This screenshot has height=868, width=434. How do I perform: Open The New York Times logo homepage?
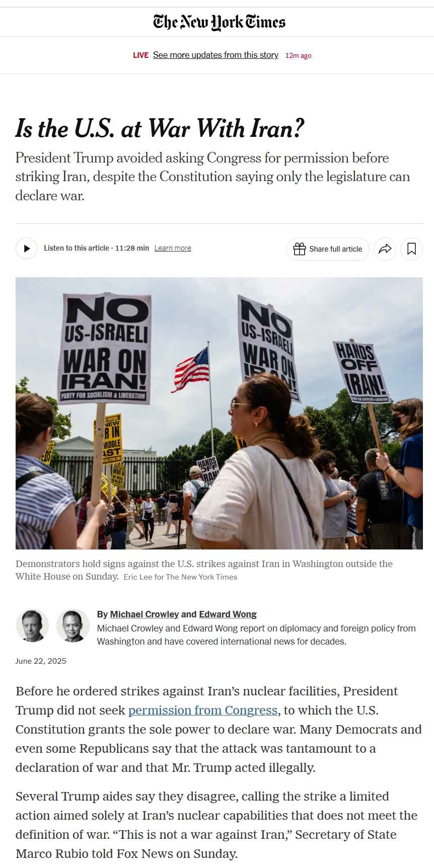tap(219, 22)
